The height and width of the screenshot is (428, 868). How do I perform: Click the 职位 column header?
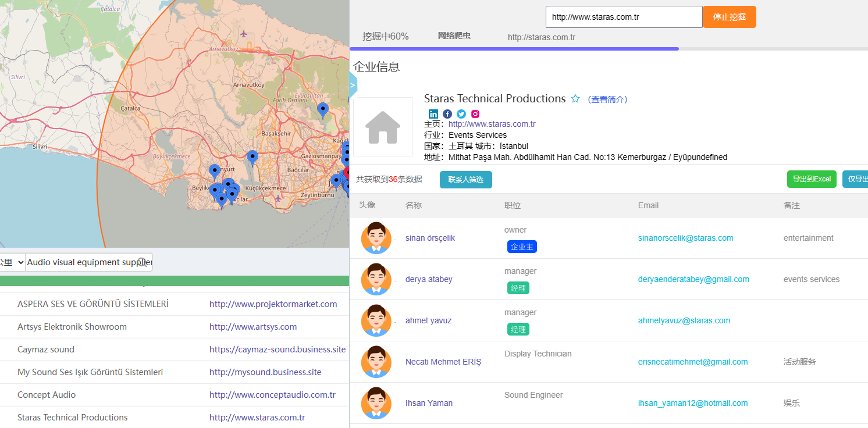(513, 205)
